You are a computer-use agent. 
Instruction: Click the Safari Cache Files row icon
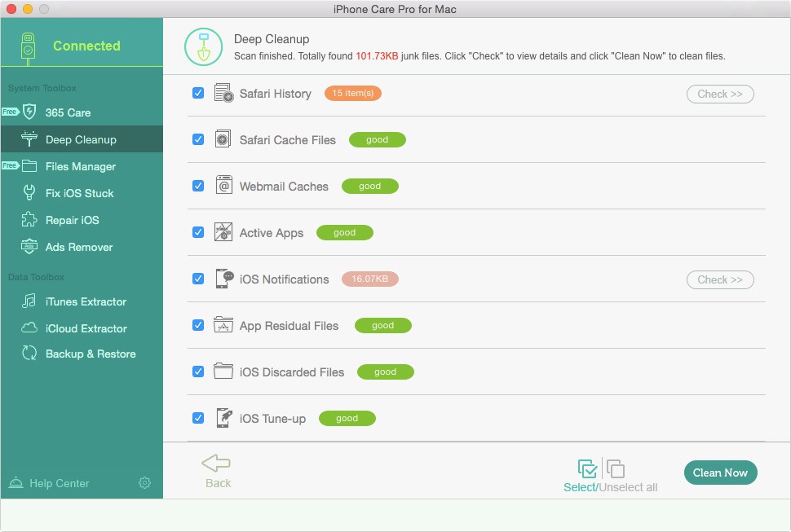coord(223,139)
